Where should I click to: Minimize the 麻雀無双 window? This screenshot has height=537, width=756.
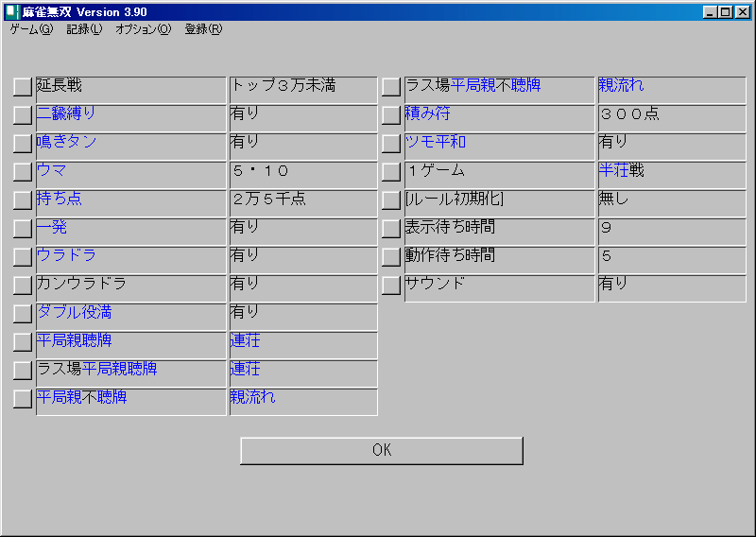tap(710, 11)
